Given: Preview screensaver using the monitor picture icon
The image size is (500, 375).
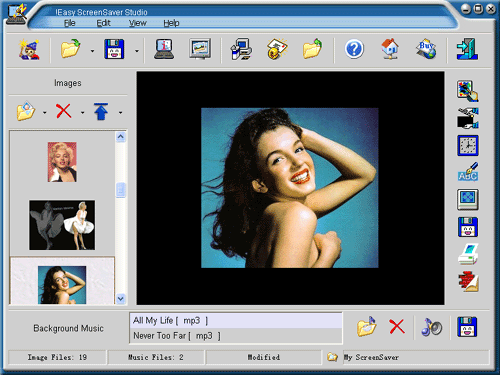Looking at the screenshot, I should click(x=200, y=49).
